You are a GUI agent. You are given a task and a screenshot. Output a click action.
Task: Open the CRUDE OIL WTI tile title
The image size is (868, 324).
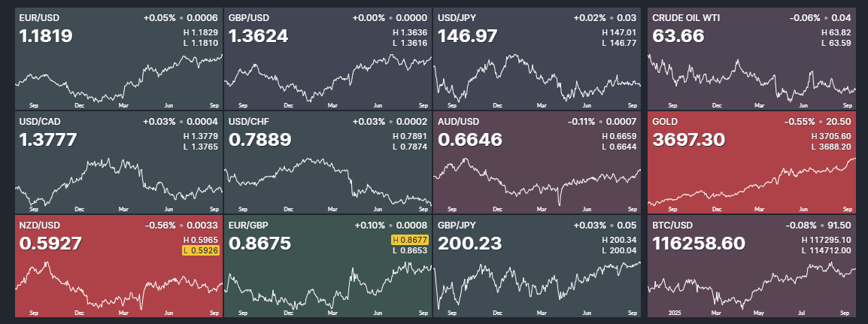[x=685, y=16]
